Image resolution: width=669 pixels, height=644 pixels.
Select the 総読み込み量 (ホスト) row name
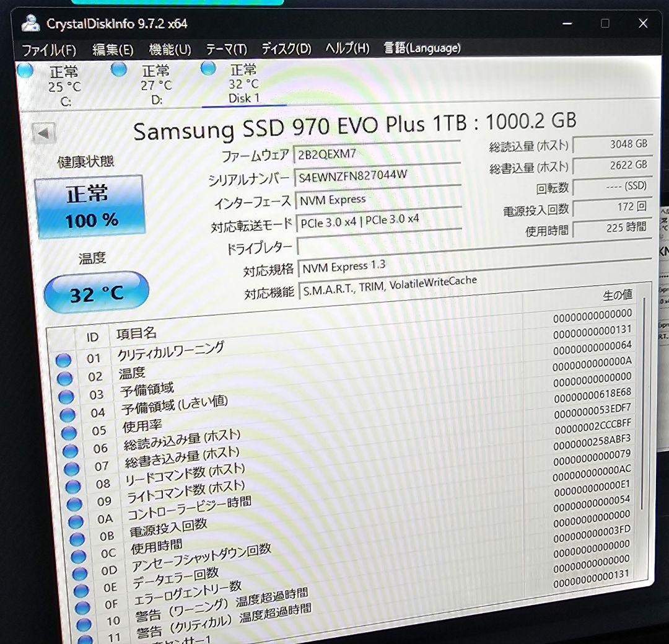point(182,440)
